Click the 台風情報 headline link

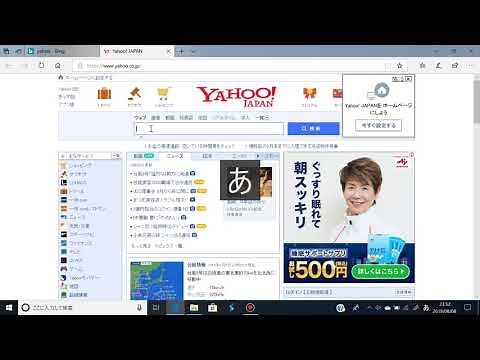(196, 265)
